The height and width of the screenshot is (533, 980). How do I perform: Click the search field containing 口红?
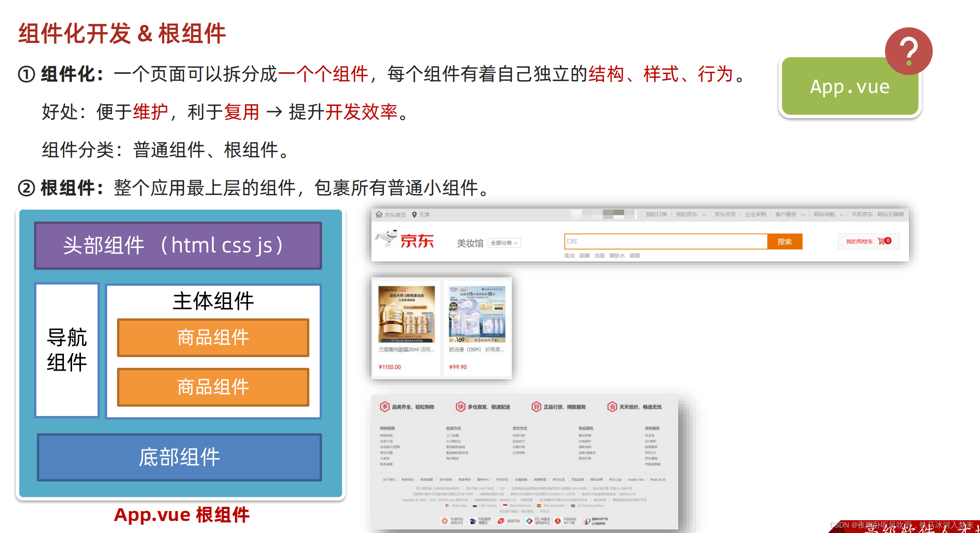pos(665,241)
